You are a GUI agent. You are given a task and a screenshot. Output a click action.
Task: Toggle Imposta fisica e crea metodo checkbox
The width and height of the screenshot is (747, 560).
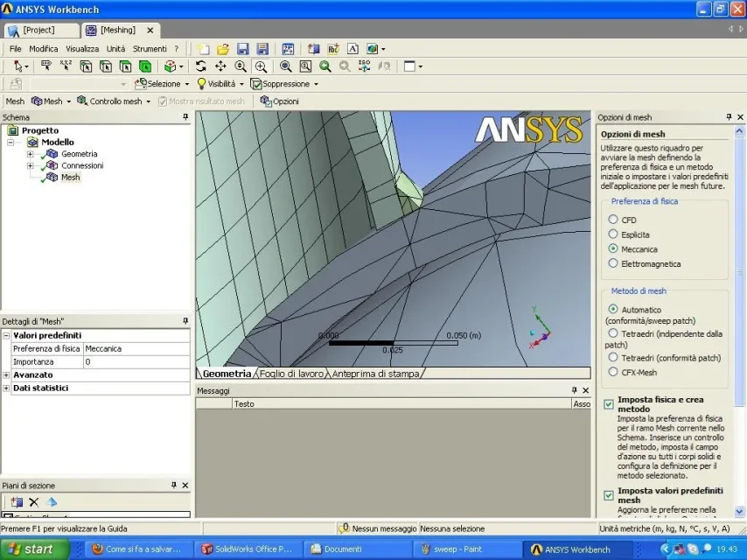(x=609, y=404)
